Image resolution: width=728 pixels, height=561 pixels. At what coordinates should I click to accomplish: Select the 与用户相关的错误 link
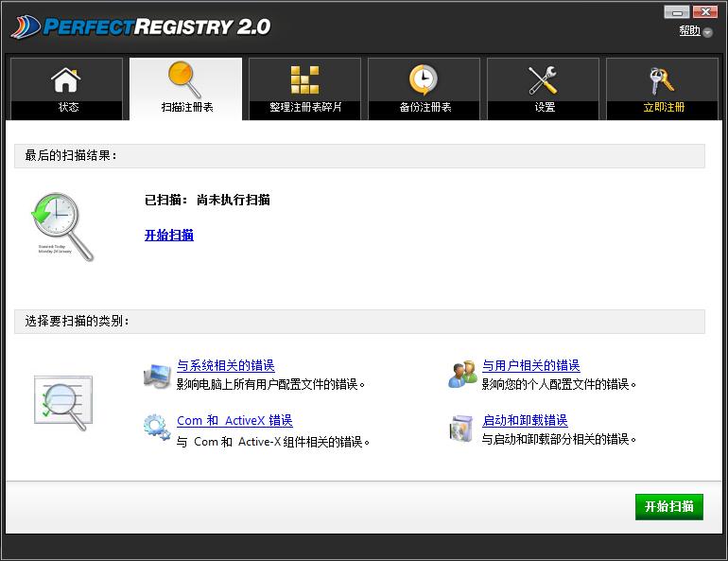tap(531, 366)
